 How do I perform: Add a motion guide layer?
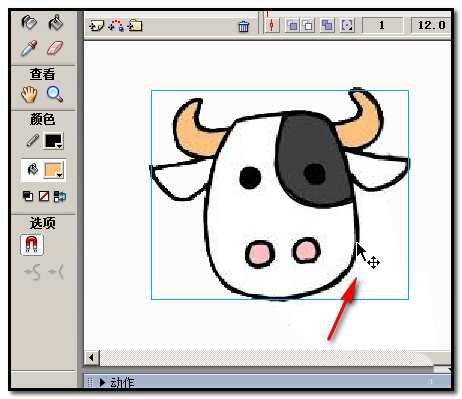tap(116, 26)
